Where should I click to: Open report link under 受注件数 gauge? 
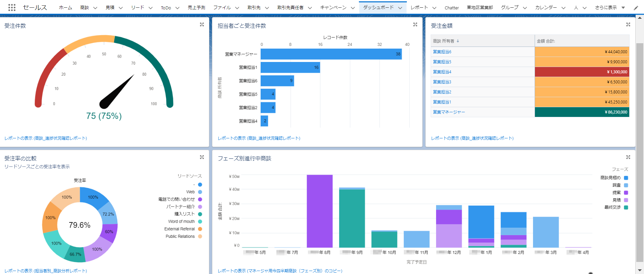coord(46,138)
